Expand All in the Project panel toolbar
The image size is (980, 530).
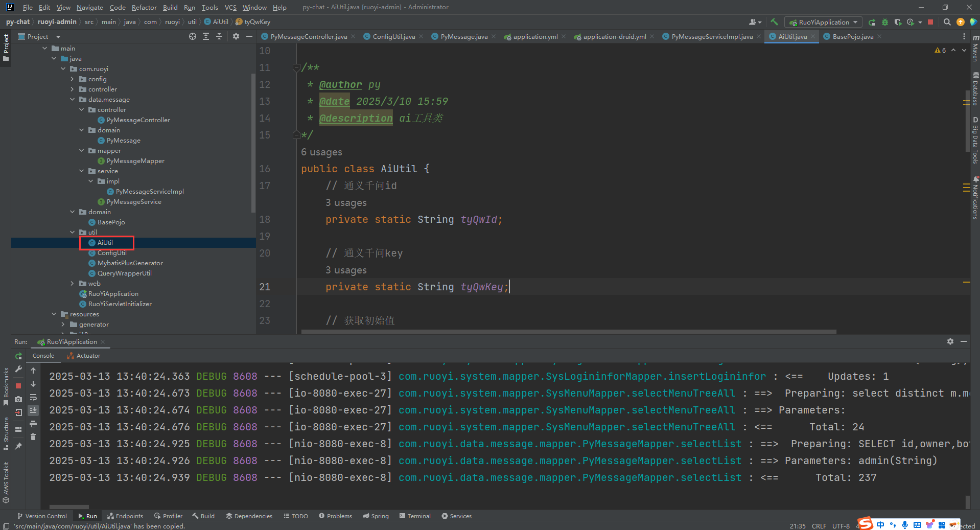[206, 36]
